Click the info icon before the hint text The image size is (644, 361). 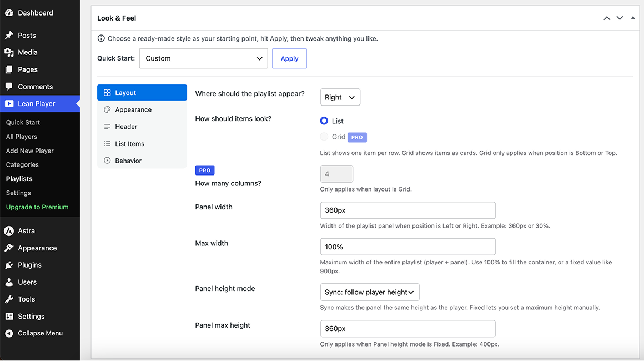click(x=101, y=39)
